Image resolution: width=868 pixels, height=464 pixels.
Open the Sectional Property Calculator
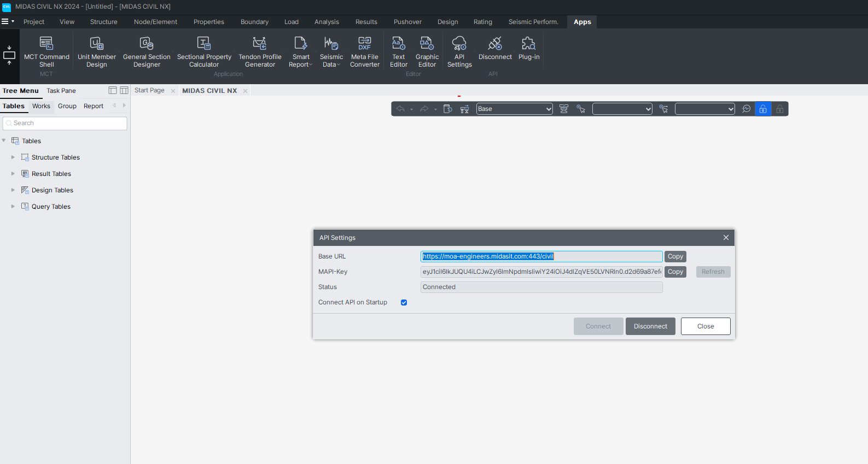204,52
